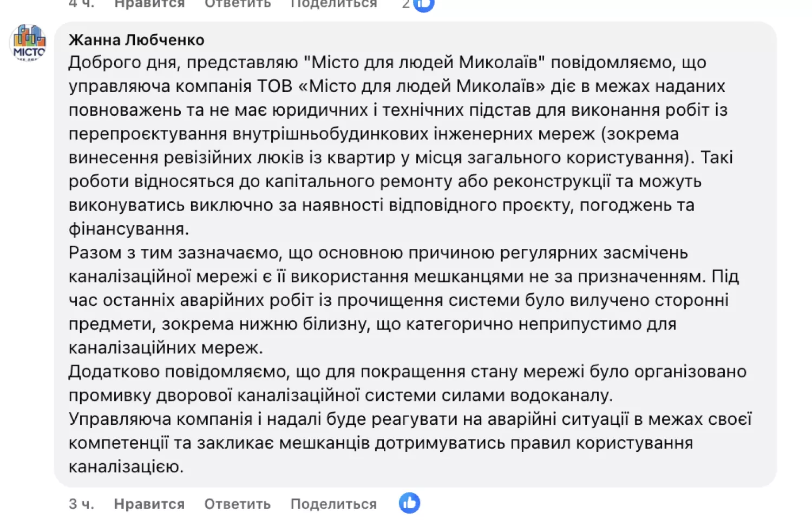
Task: Click the blue thumbs-up reaction icon below the comment
Action: [409, 503]
